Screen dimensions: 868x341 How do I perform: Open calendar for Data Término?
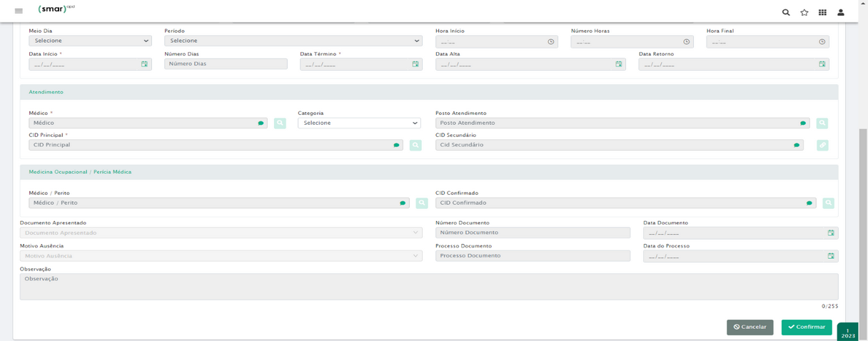(x=415, y=64)
